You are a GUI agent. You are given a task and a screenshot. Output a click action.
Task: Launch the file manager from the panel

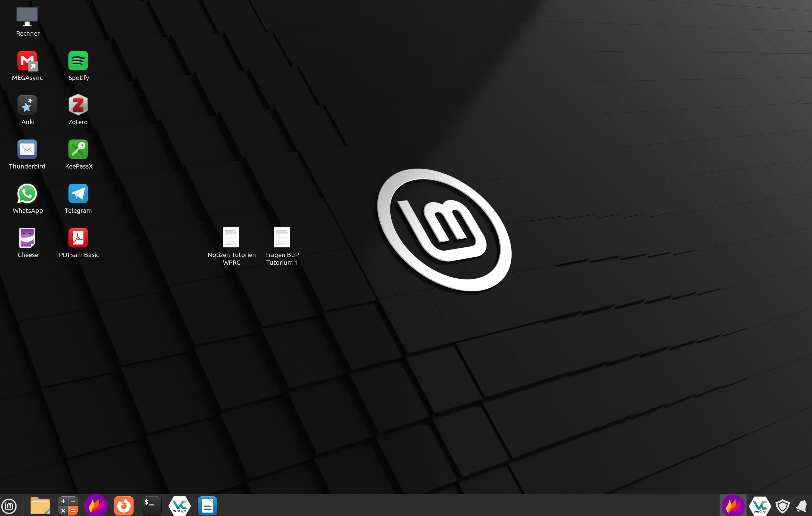[40, 506]
